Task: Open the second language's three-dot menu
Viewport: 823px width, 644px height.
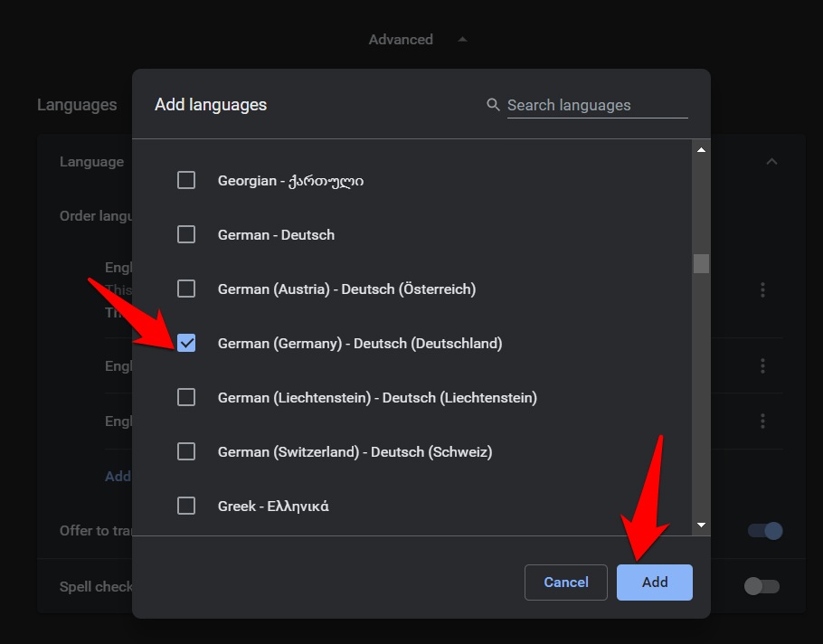Action: pyautogui.click(x=762, y=365)
